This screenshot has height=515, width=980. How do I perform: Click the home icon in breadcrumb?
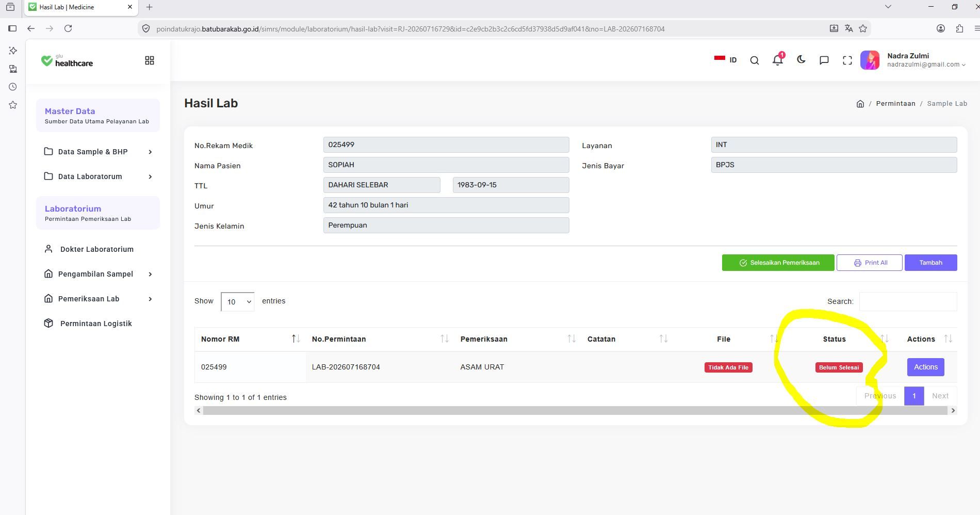tap(860, 104)
